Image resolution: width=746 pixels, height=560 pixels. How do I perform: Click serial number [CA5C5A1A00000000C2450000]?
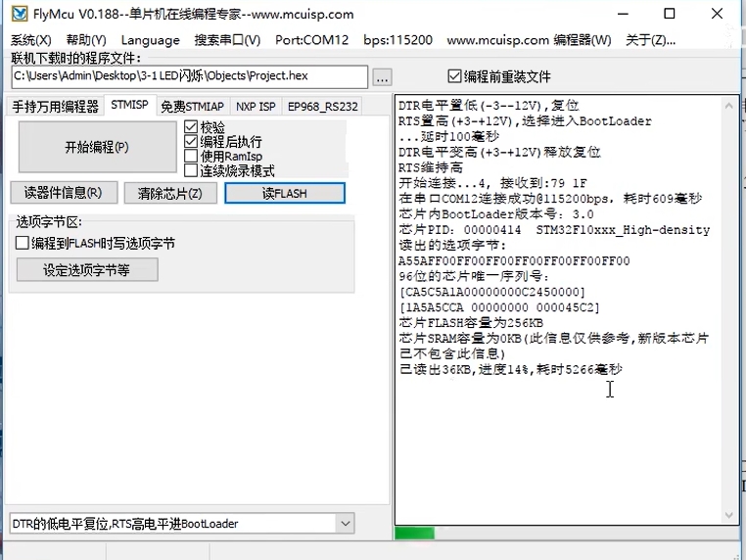point(492,292)
